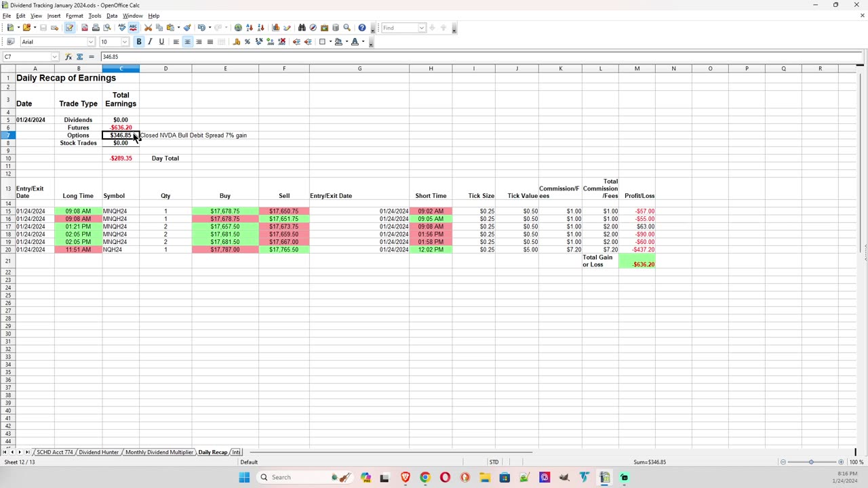Toggle Center Horizontally alignment button
Image resolution: width=868 pixels, height=488 pixels.
(x=187, y=42)
